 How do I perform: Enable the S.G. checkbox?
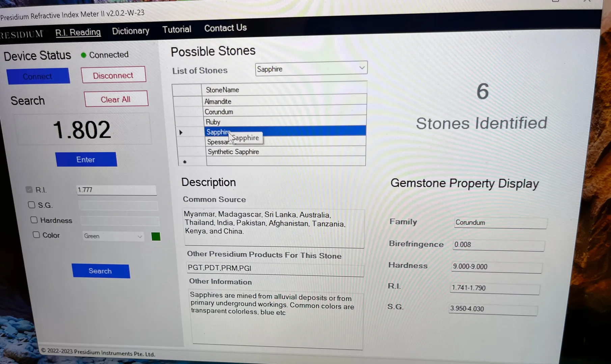point(32,205)
